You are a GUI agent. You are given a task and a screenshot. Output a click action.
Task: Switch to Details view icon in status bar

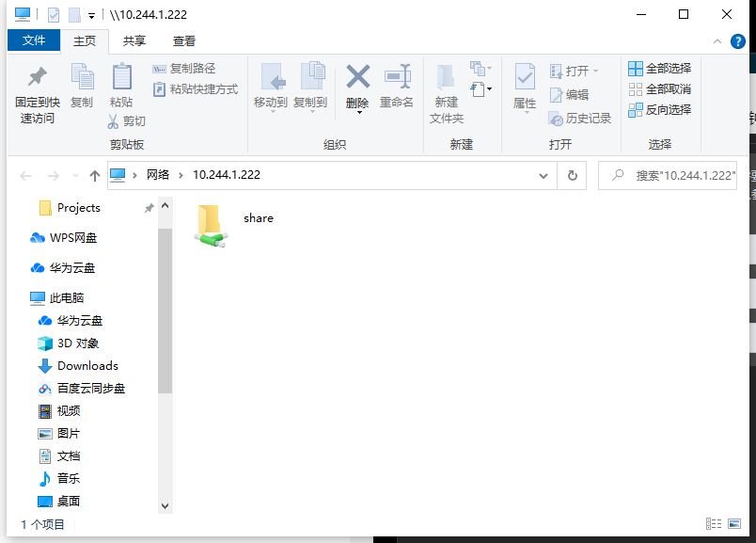point(714,524)
